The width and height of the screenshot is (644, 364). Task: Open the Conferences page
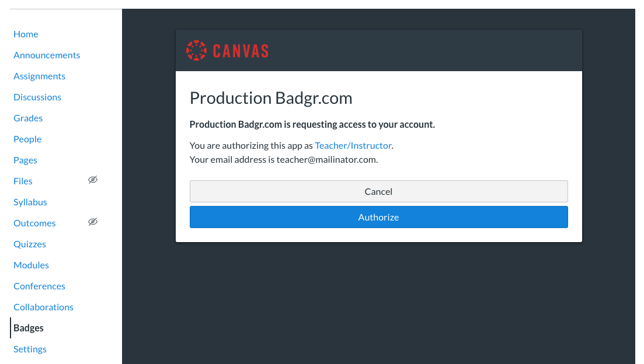click(39, 286)
